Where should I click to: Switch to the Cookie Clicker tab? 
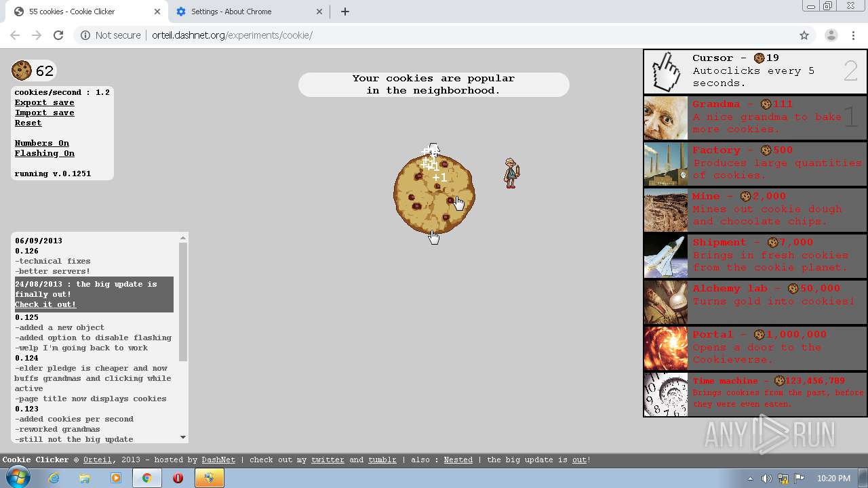tap(84, 12)
